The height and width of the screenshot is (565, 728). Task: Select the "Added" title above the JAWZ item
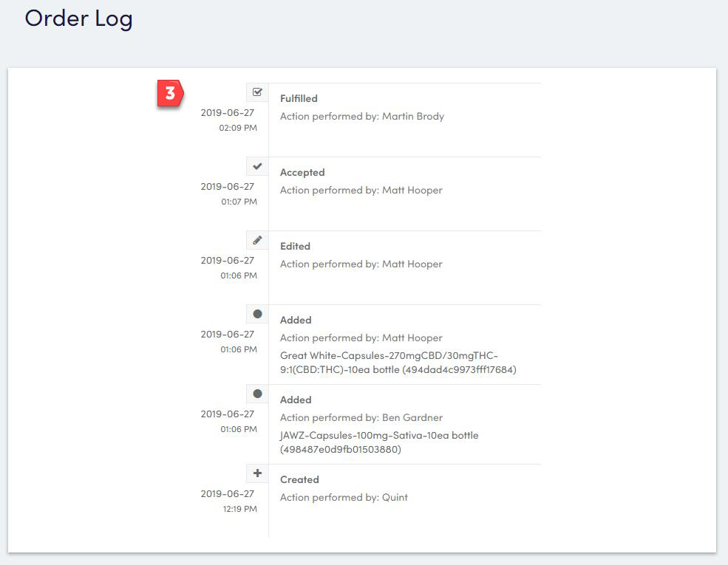(296, 400)
